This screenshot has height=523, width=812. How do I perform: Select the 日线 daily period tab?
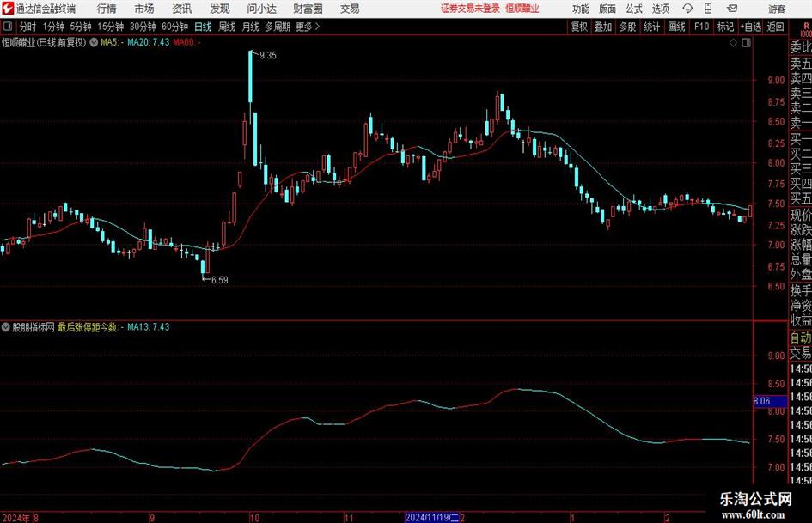(x=203, y=27)
